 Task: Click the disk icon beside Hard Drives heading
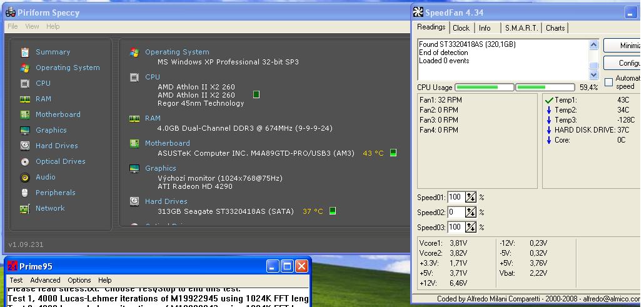[x=134, y=201]
